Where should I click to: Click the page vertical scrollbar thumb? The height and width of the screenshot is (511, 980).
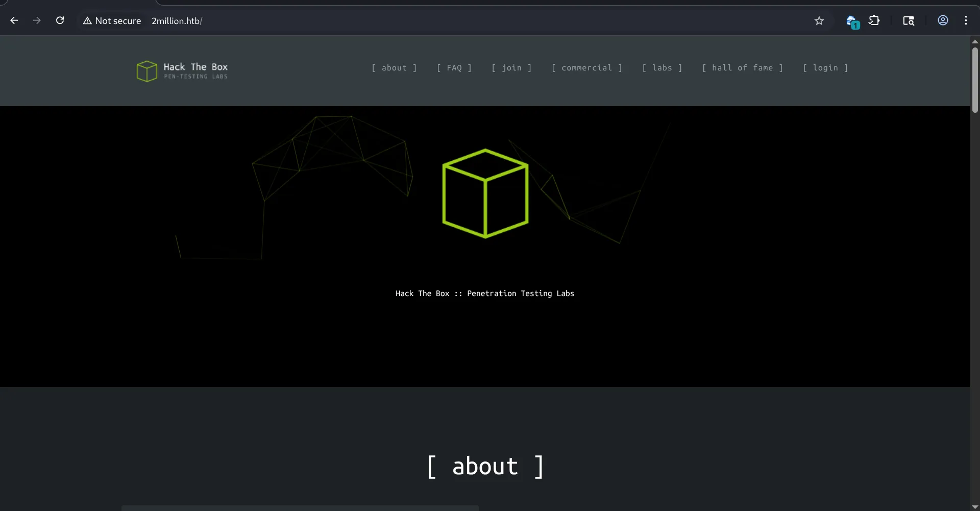coord(975,80)
